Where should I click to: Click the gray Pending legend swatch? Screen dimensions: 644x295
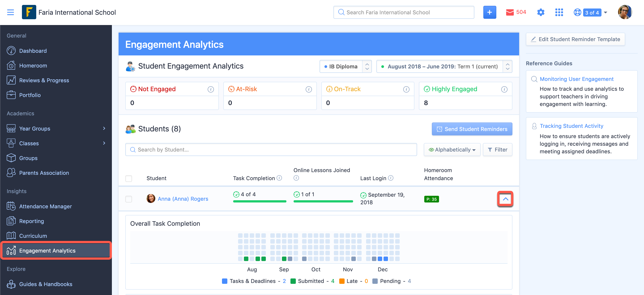click(375, 281)
